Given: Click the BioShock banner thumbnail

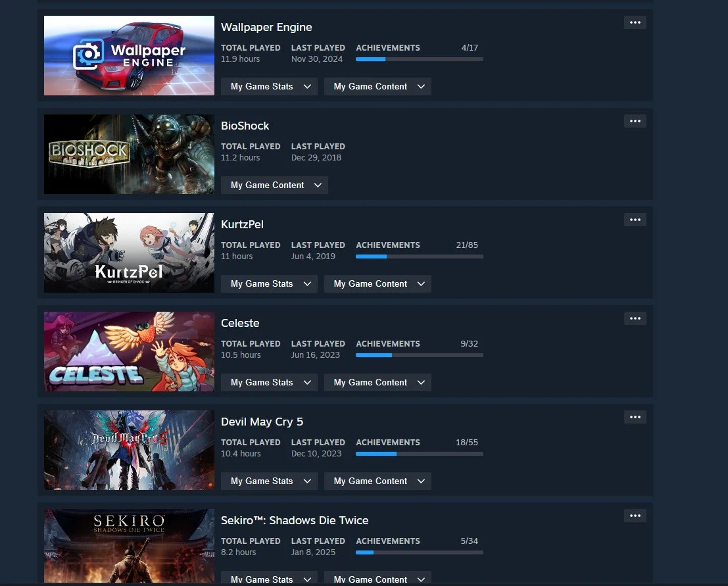Looking at the screenshot, I should [129, 154].
